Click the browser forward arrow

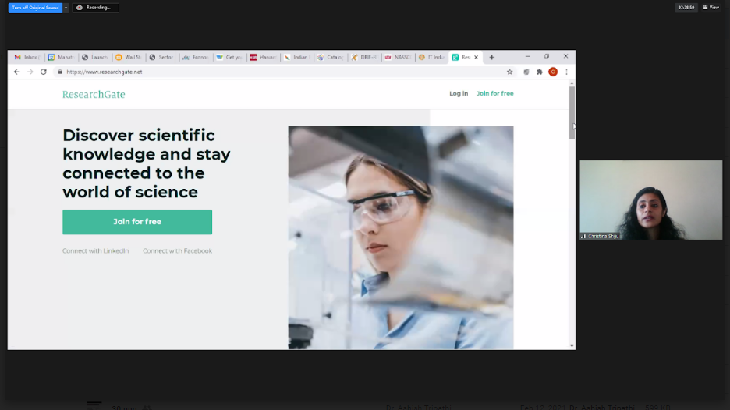pos(30,72)
